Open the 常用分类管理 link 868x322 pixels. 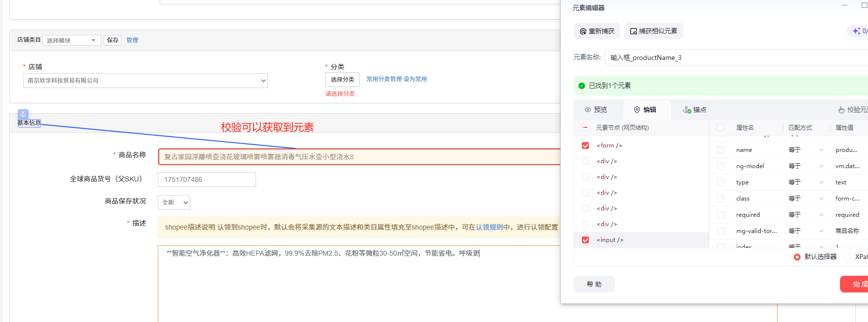coord(384,79)
